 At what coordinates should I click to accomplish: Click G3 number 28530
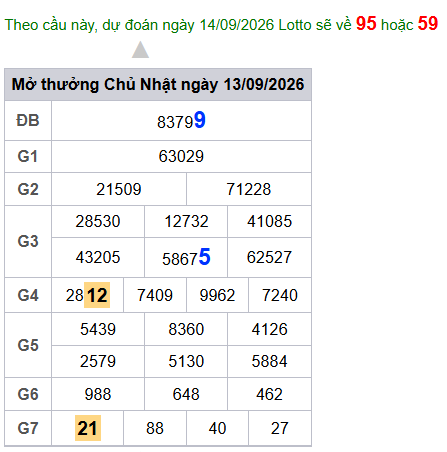pos(98,221)
